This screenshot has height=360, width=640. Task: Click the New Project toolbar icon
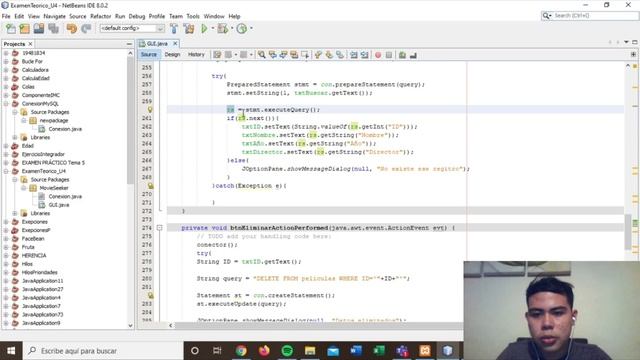coord(24,29)
